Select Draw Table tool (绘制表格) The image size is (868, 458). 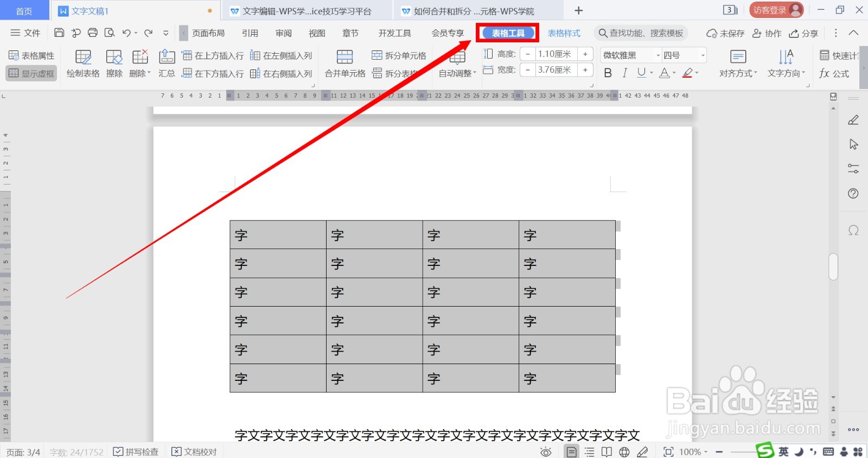coord(83,64)
